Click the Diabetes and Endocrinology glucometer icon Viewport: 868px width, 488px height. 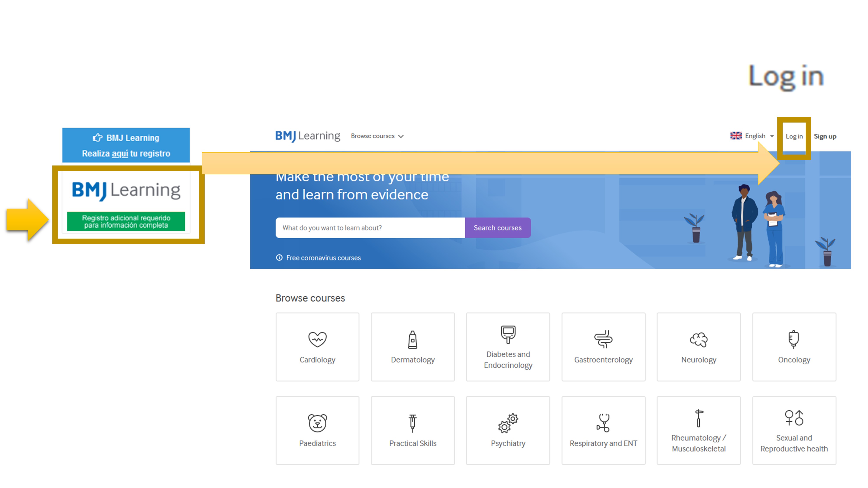(x=508, y=334)
